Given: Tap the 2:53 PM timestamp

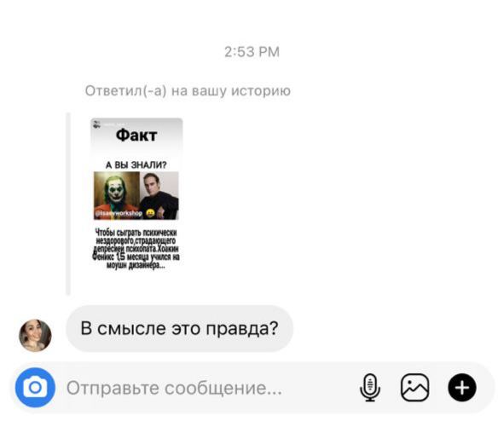Looking at the screenshot, I should [252, 52].
